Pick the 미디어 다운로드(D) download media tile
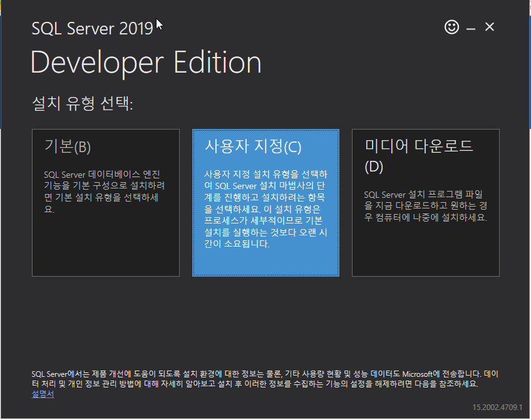Screen dimensions: 531x420 point(426,203)
